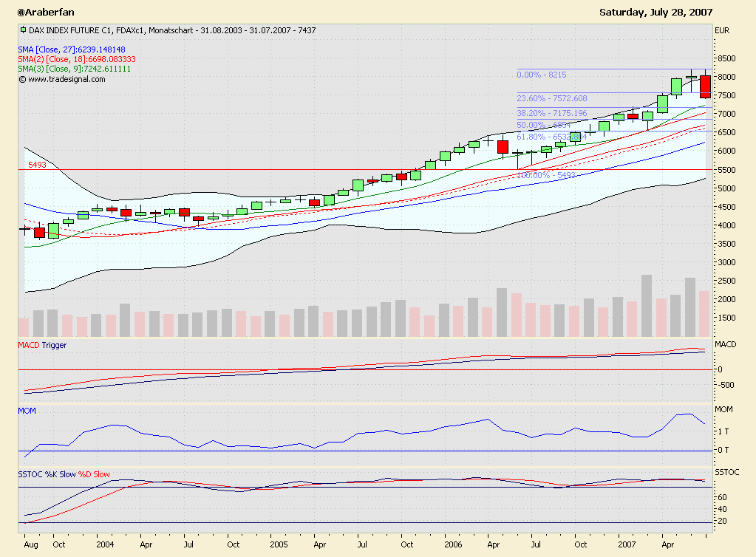
Task: Select Fibonacci label 100.00% - 5493
Action: pyautogui.click(x=546, y=175)
